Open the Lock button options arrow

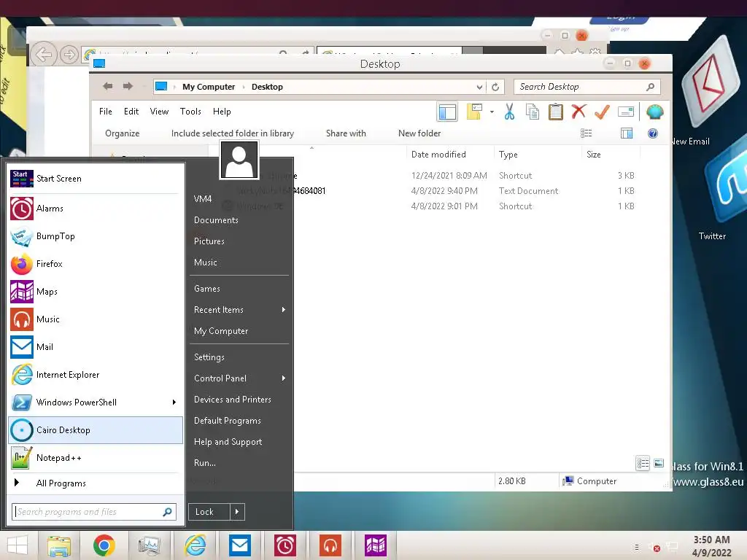237,512
